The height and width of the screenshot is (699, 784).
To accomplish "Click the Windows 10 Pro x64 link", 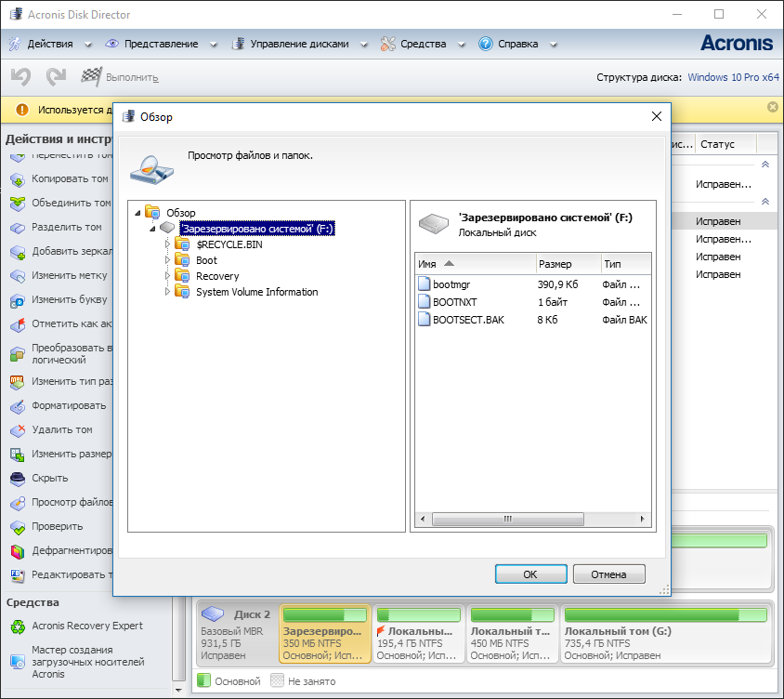I will coord(733,77).
